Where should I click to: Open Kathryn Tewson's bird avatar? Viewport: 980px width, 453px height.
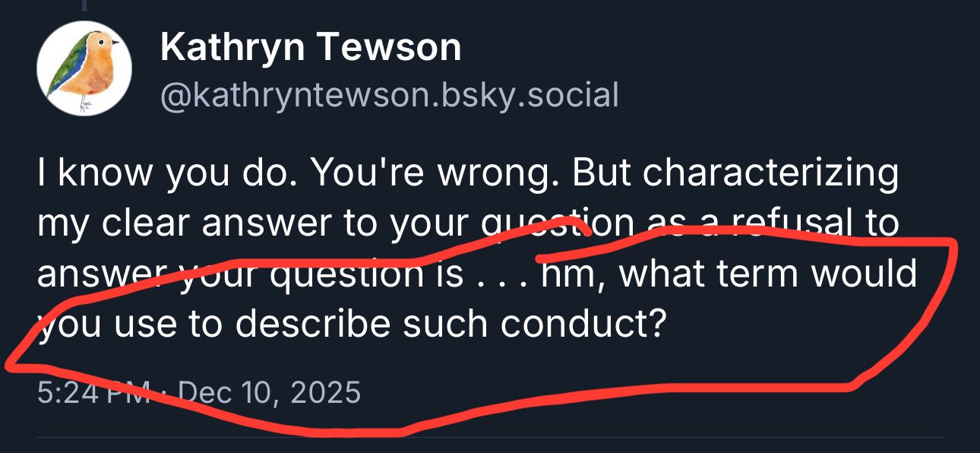tap(84, 69)
